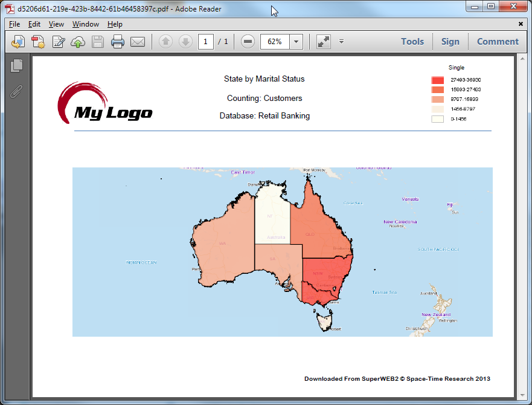The height and width of the screenshot is (405, 532).
Task: Click the zoom out minus button
Action: [248, 42]
